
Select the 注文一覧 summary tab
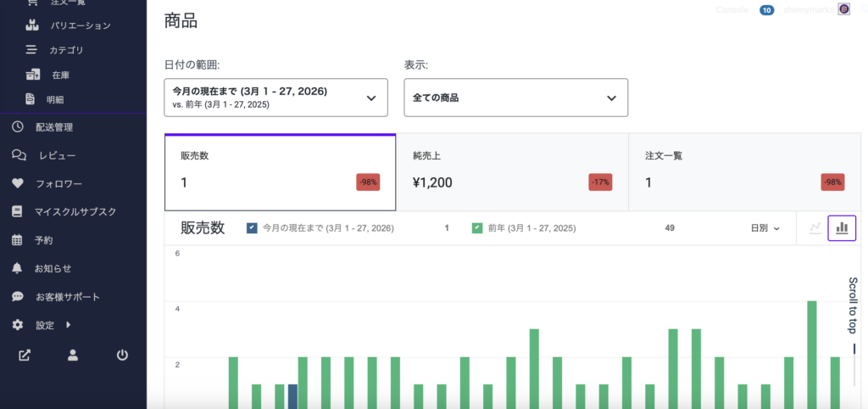click(x=744, y=172)
